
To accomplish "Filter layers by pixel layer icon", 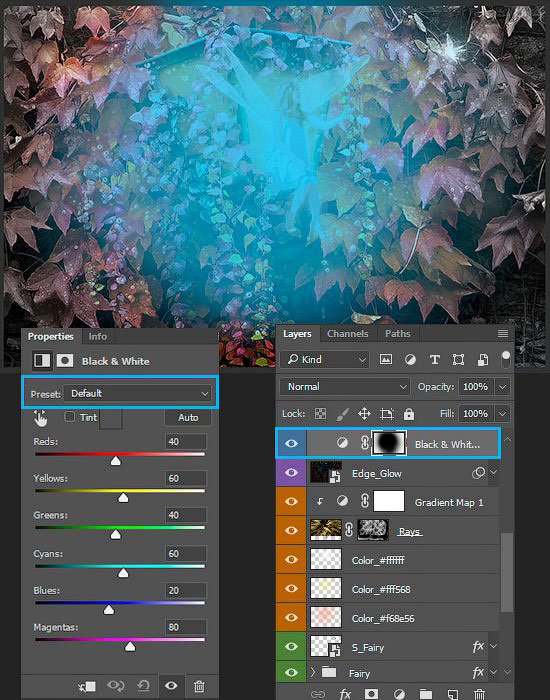I will [x=386, y=359].
